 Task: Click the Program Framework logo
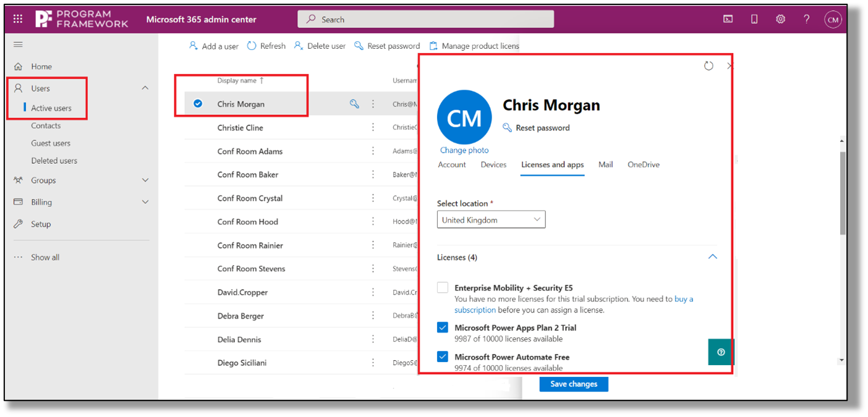[x=82, y=19]
